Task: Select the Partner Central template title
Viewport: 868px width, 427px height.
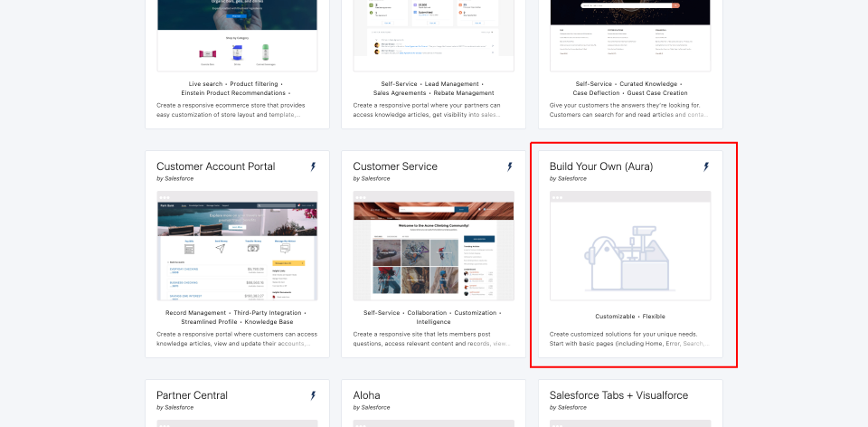Action: tap(192, 395)
